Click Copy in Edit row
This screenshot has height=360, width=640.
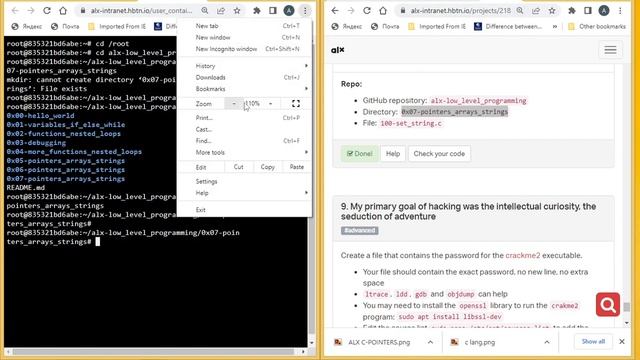tap(267, 167)
